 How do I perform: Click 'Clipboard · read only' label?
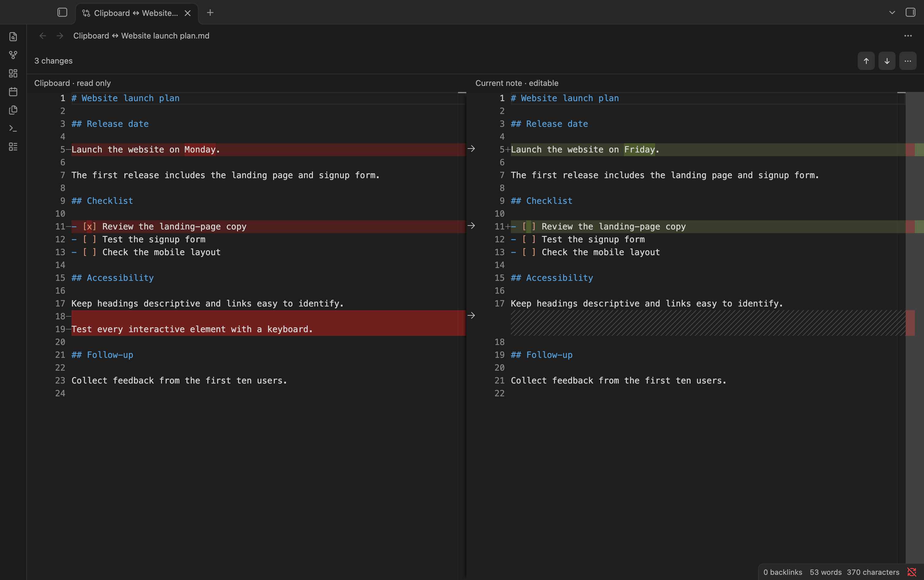72,83
